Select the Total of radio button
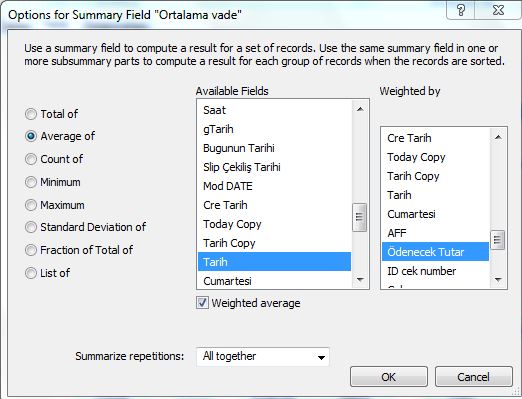The width and height of the screenshot is (522, 399). click(31, 114)
